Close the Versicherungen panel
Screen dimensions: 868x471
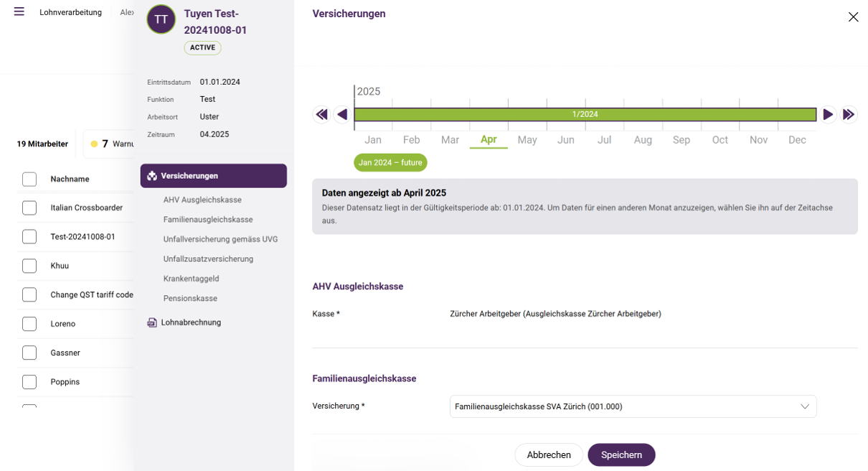click(853, 17)
